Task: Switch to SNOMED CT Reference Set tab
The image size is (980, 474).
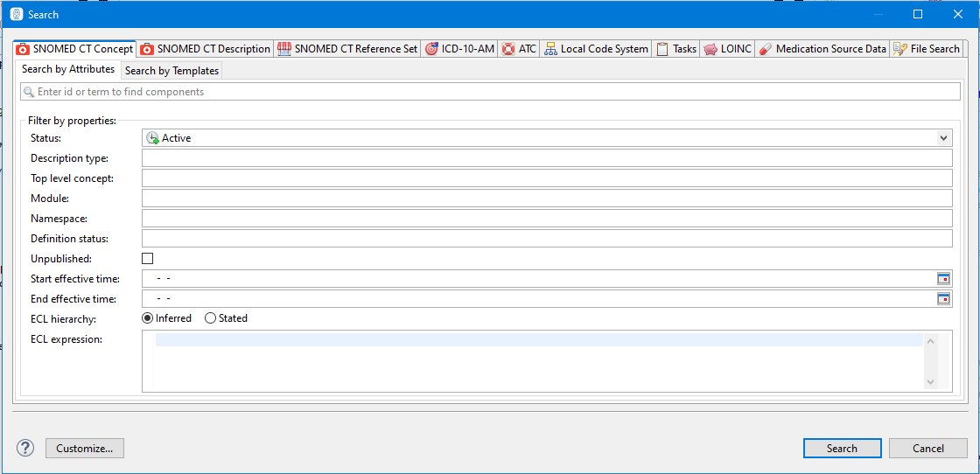Action: tap(347, 49)
